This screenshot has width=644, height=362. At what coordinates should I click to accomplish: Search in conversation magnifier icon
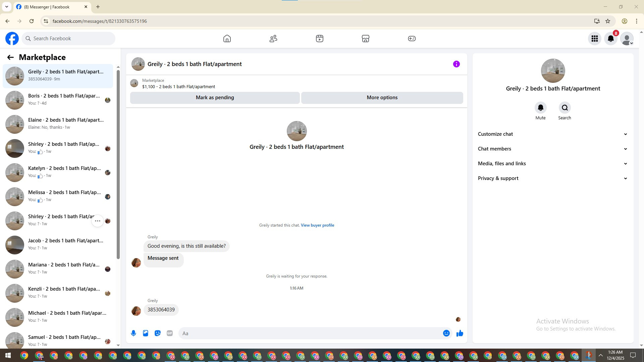click(x=565, y=108)
